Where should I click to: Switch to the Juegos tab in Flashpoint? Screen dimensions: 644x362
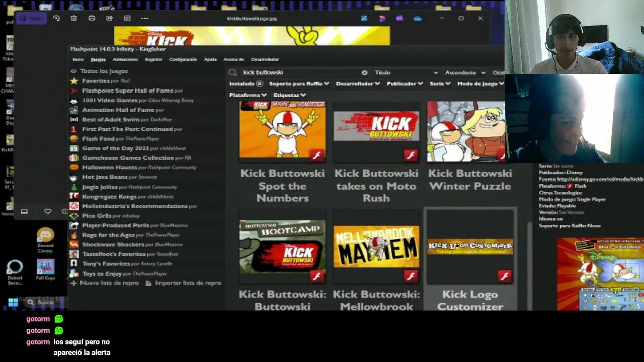point(98,59)
